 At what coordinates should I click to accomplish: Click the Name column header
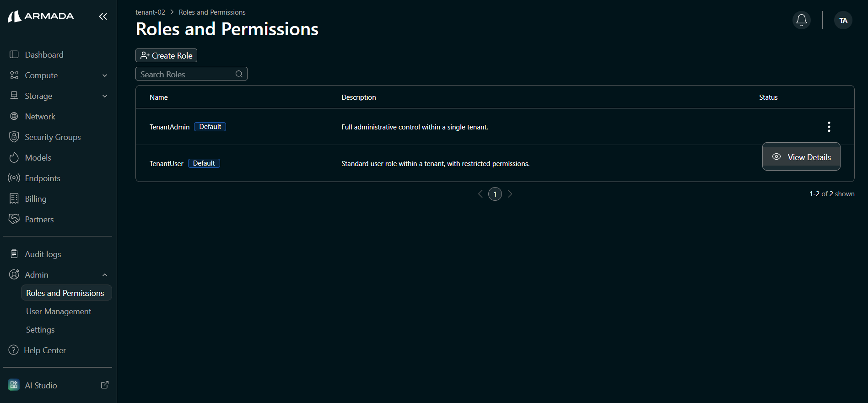tap(159, 97)
